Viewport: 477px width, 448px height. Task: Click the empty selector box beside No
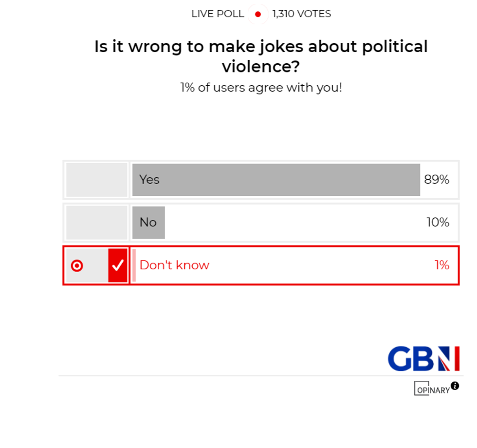96,223
